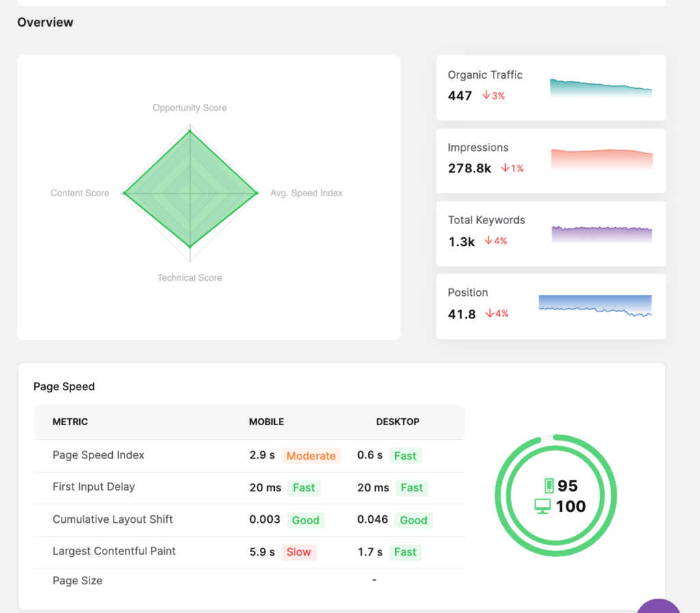Click the down arrow beside Organic Traffic 3%
700x613 pixels.
(x=486, y=95)
